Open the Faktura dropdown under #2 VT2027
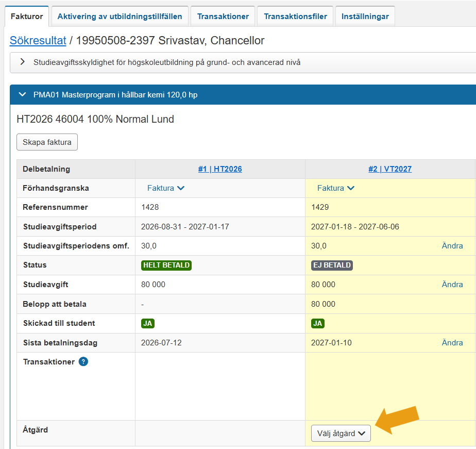Image resolution: width=476 pixels, height=449 pixels. pos(336,188)
